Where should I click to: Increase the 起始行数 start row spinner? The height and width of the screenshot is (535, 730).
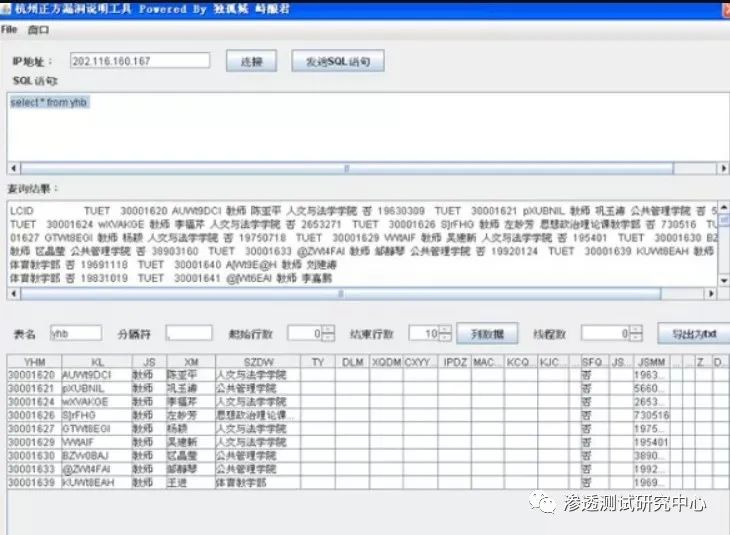pyautogui.click(x=328, y=329)
